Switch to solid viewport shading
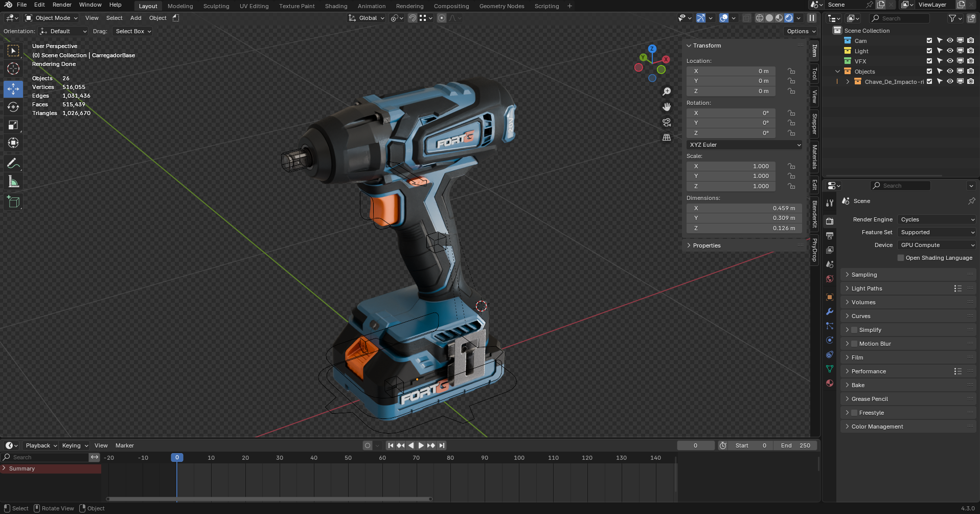Screen dimensions: 980x514 769,18
